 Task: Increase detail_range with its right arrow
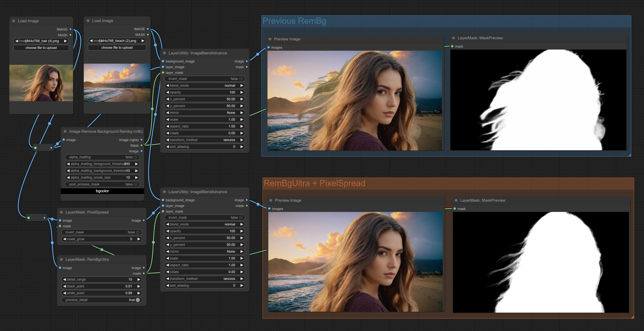[138, 279]
